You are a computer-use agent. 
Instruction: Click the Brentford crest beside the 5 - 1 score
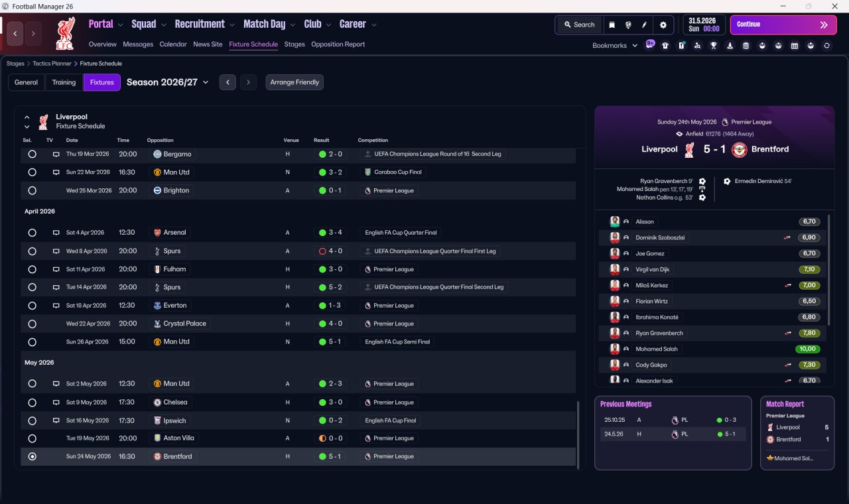tap(740, 150)
